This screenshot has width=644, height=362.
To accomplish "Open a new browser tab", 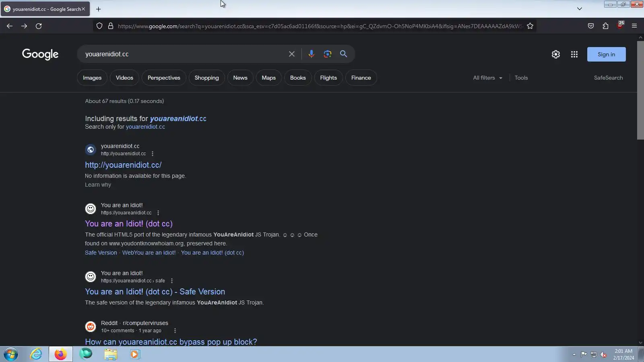I will pos(99,9).
